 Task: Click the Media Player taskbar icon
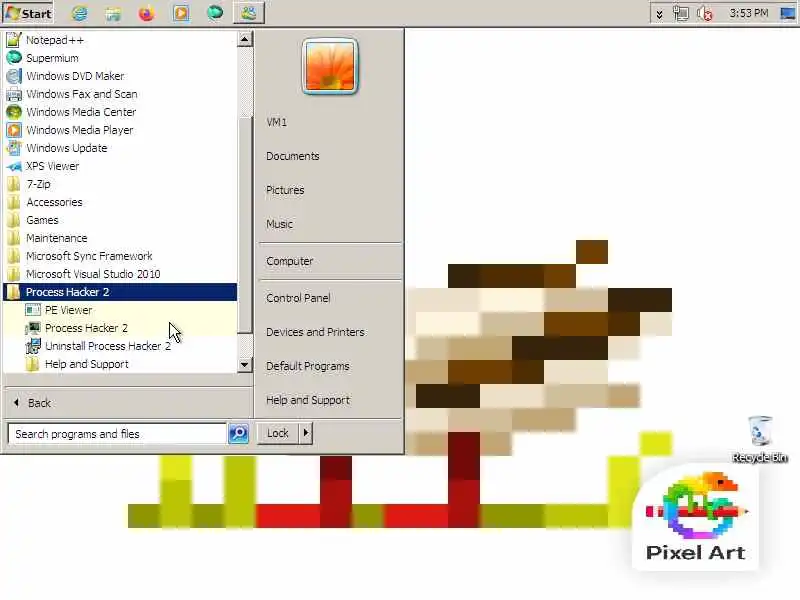pyautogui.click(x=181, y=13)
